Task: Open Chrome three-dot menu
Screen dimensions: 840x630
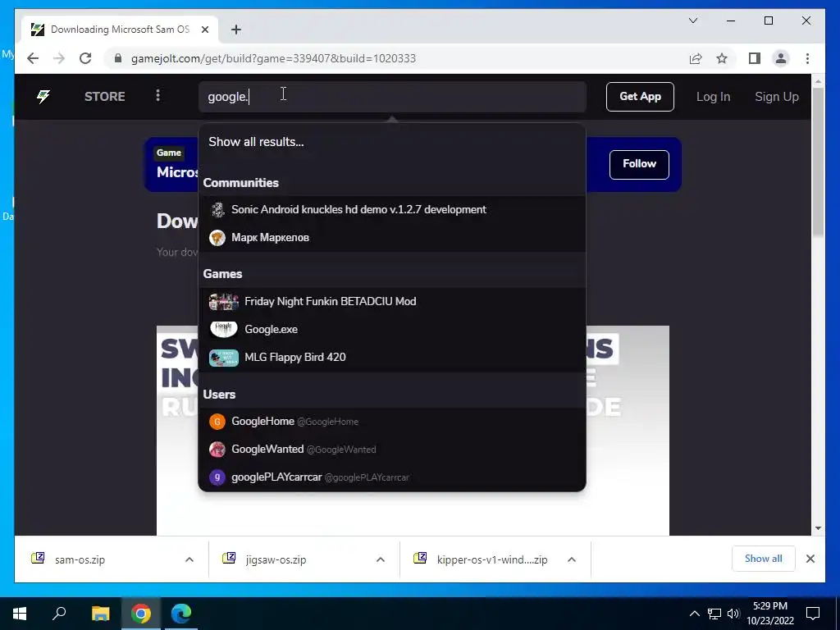Action: tap(807, 58)
